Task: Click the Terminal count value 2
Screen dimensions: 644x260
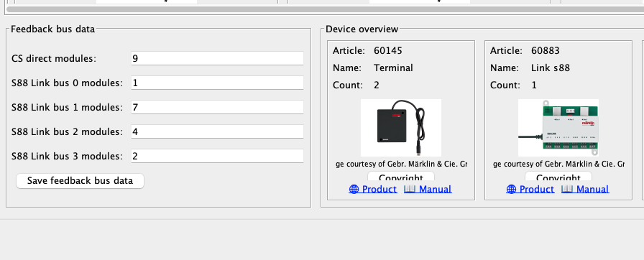Action: coord(377,85)
